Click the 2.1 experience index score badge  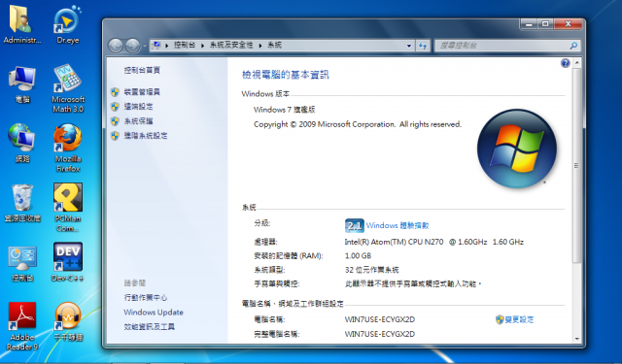pyautogui.click(x=354, y=226)
